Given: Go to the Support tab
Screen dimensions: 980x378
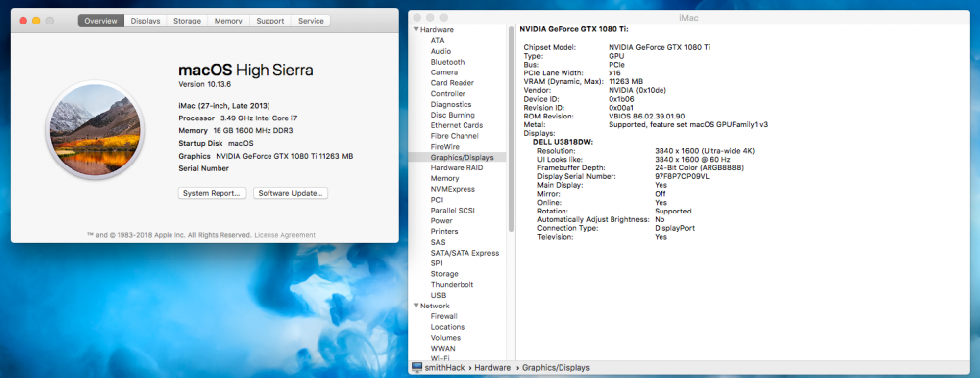Looking at the screenshot, I should [x=270, y=21].
